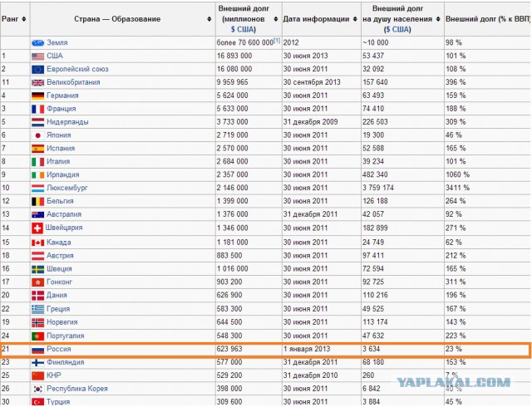Click the USA flag icon
Image resolution: width=532 pixels, height=407 pixels.
(37, 56)
